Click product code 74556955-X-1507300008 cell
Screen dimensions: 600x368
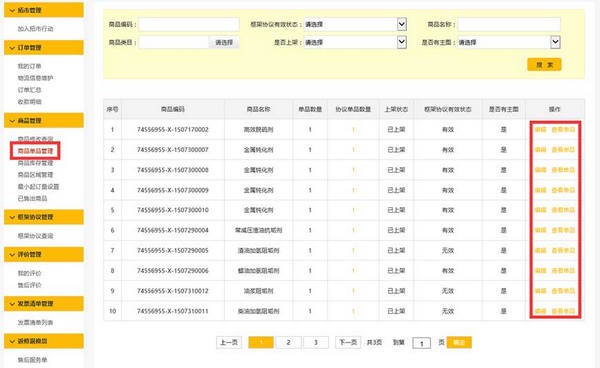click(x=173, y=170)
